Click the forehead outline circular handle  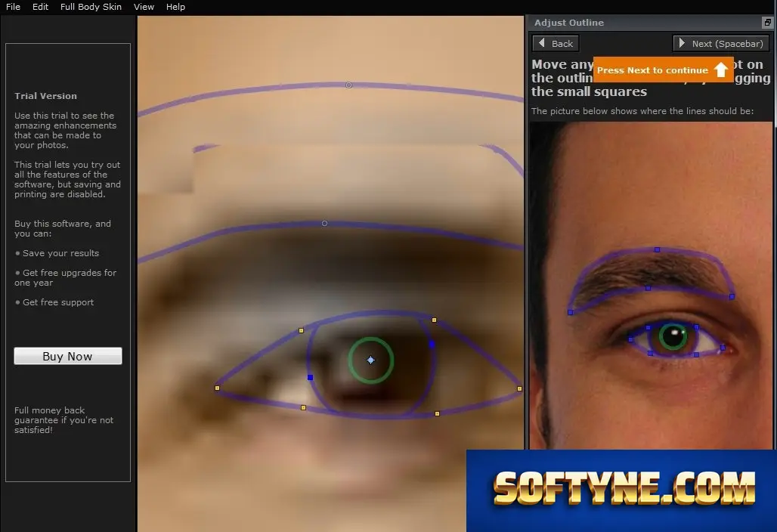point(349,85)
